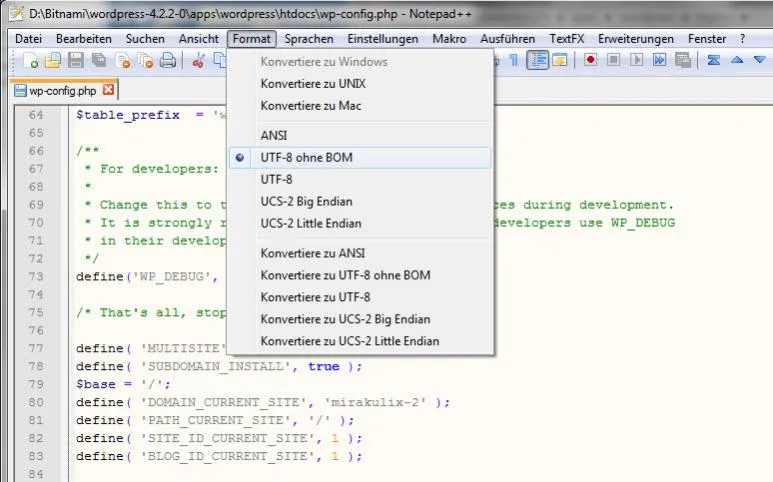Click the user-defined language dialog icon
Image resolution: width=773 pixels, height=482 pixels.
pos(560,61)
